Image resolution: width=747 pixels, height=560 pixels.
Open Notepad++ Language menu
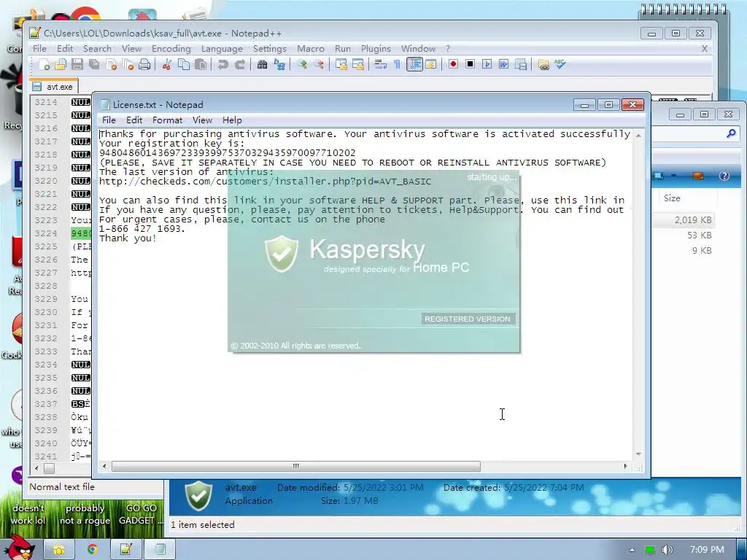pyautogui.click(x=222, y=49)
